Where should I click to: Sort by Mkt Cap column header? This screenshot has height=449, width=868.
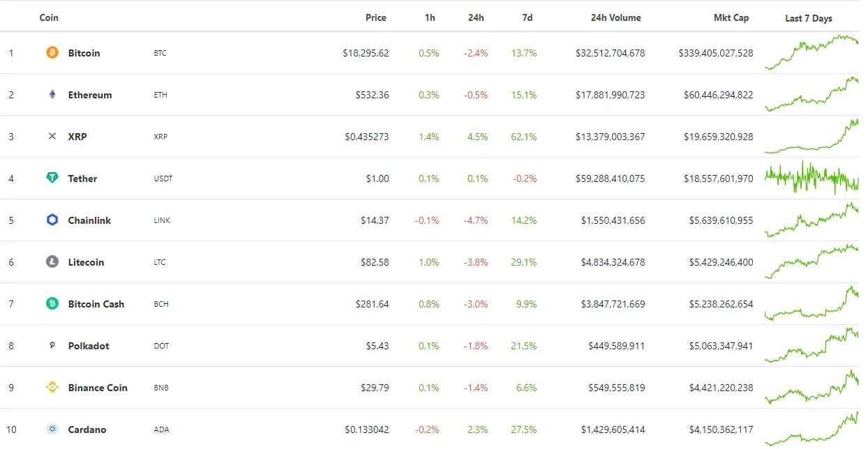point(731,18)
